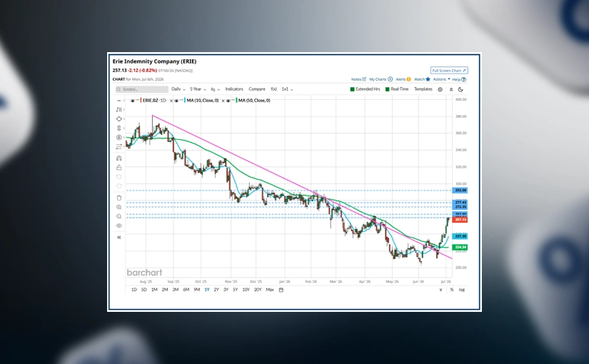Toggle visibility eye of ERIE.BZ series
Screen dimensions: 589x364
132,101
